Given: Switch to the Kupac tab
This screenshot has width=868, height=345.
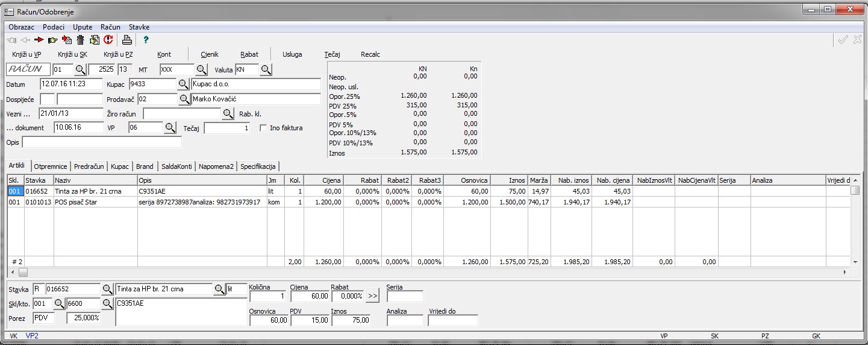Looking at the screenshot, I should coord(120,166).
